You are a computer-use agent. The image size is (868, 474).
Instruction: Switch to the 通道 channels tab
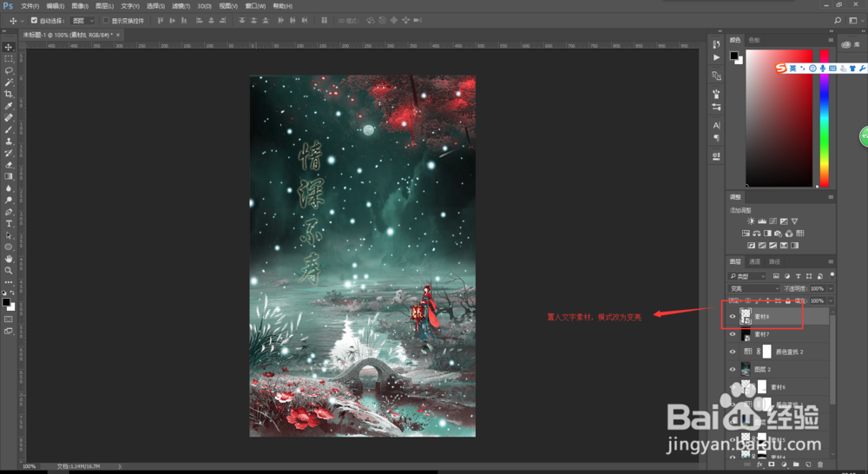pyautogui.click(x=754, y=261)
